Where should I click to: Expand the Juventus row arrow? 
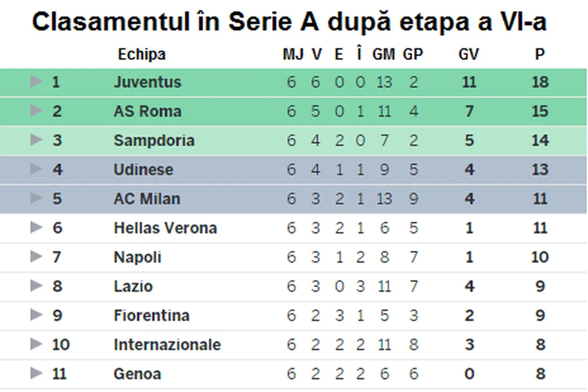pyautogui.click(x=36, y=82)
